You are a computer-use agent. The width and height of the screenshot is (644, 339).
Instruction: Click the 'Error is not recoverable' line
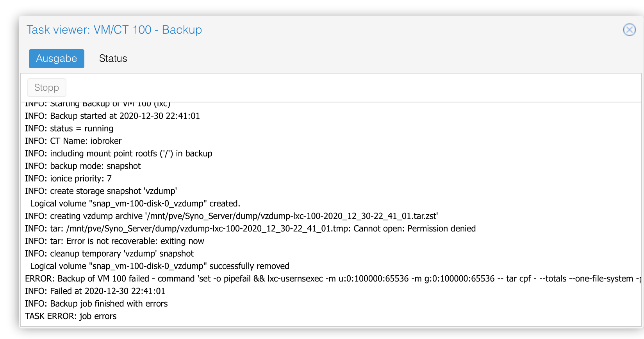pyautogui.click(x=114, y=241)
